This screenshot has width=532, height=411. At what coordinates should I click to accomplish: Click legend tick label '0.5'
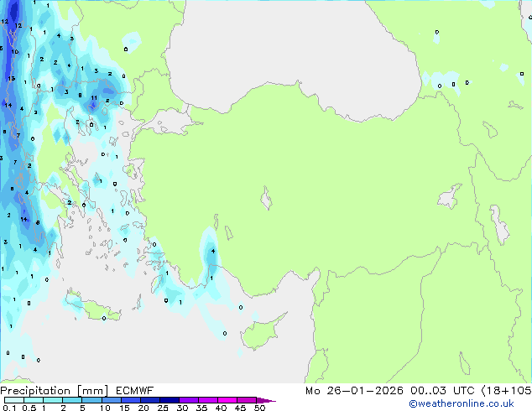point(29,408)
